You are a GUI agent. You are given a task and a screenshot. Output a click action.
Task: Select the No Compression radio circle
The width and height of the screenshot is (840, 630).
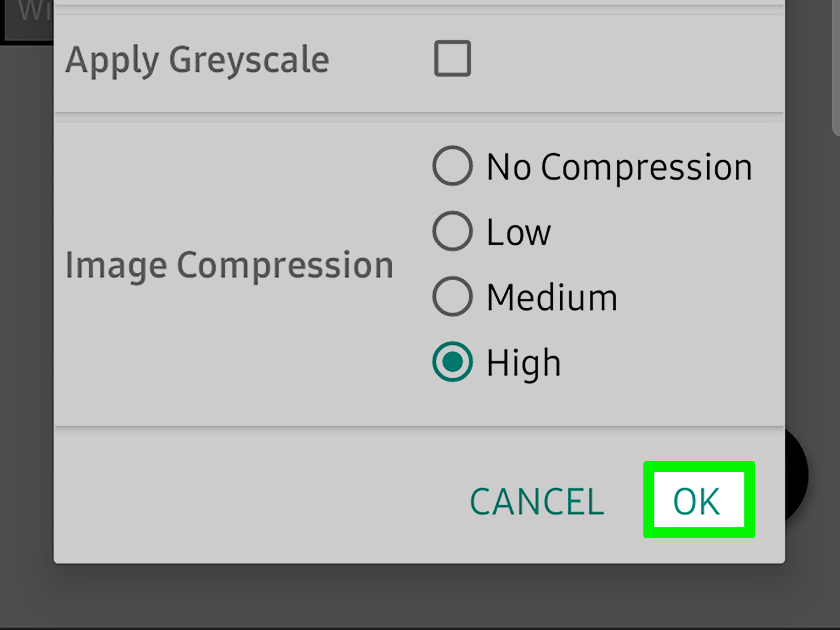[452, 166]
